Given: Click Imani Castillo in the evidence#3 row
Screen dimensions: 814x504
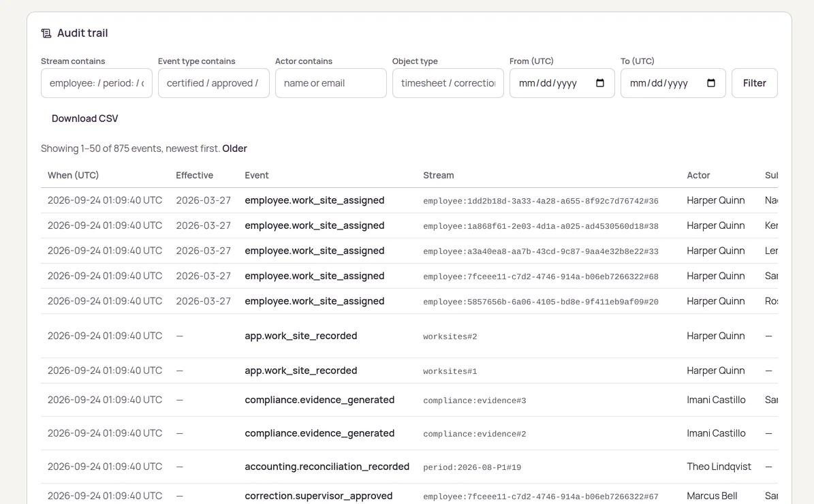Looking at the screenshot, I should click(x=716, y=400).
